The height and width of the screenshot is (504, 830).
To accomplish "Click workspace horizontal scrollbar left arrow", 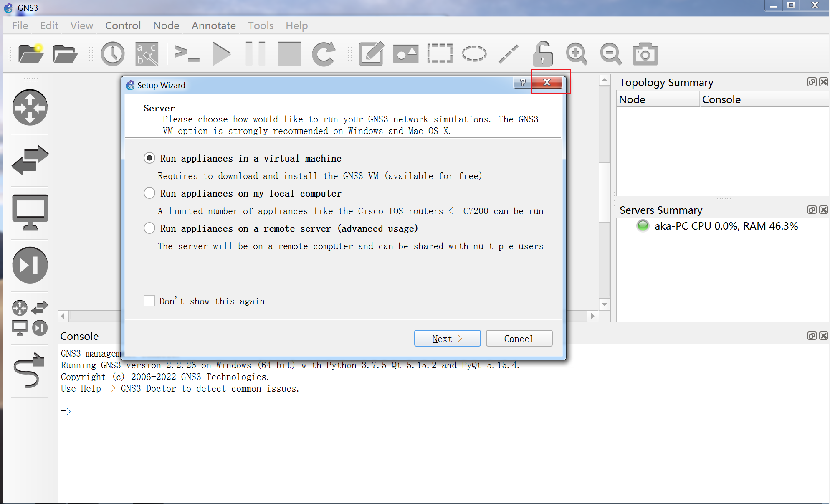I will pos(63,316).
